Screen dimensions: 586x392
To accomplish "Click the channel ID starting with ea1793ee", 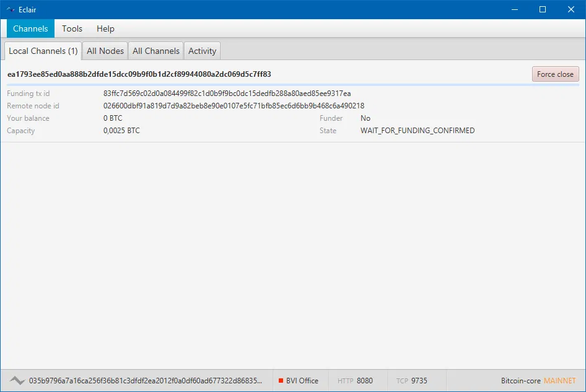I will pyautogui.click(x=139, y=74).
